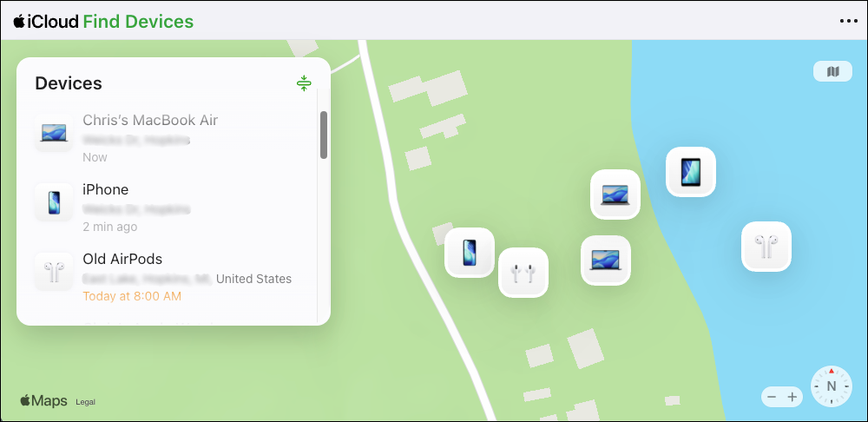
Task: Click the Old AirPods icon in device list
Action: (x=54, y=272)
